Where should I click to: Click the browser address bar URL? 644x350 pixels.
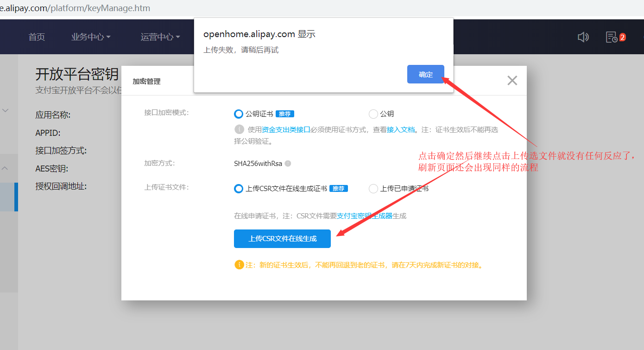tap(75, 8)
